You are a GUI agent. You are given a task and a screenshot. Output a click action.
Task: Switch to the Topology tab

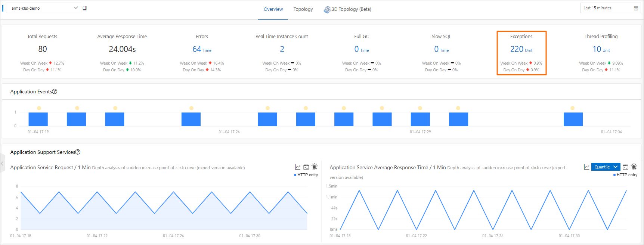click(303, 9)
